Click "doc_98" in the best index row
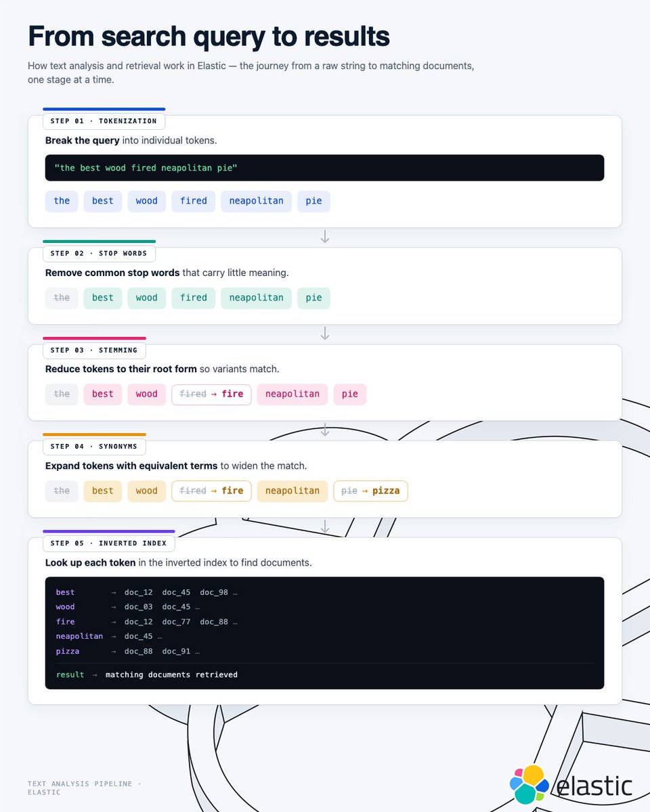This screenshot has height=812, width=650. [x=214, y=593]
